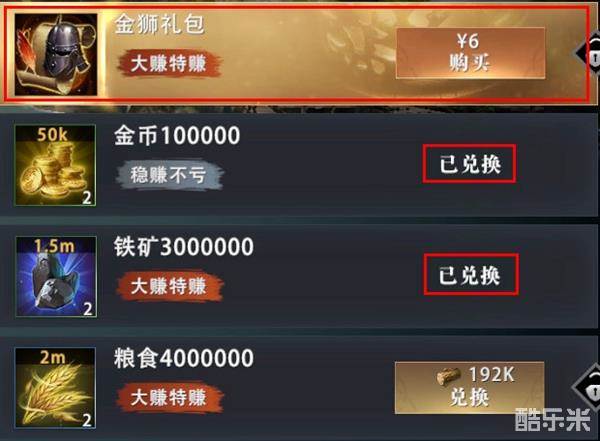This screenshot has height=441, width=600.
Task: Select the 50k gold coins icon
Action: 55,165
